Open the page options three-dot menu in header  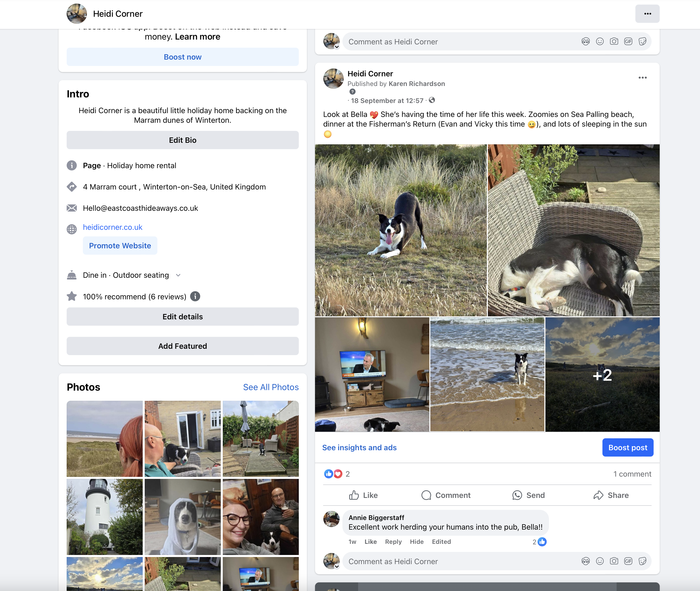pyautogui.click(x=647, y=14)
